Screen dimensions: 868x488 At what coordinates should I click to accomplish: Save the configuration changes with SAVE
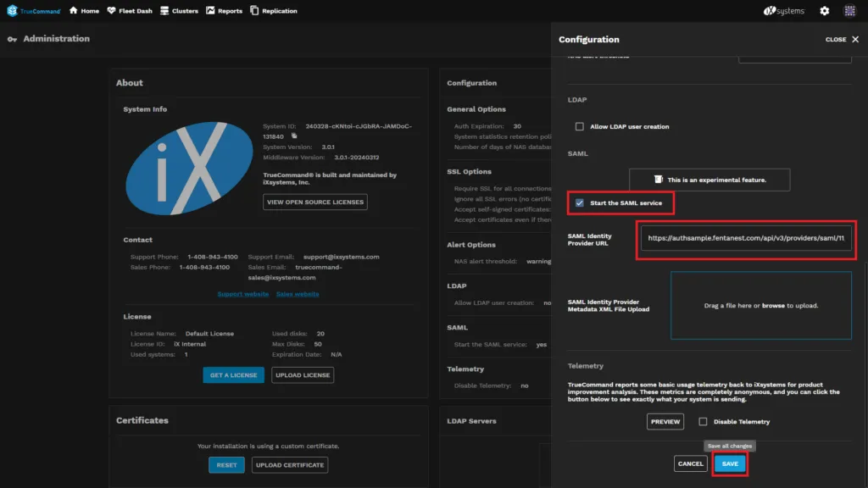click(730, 463)
